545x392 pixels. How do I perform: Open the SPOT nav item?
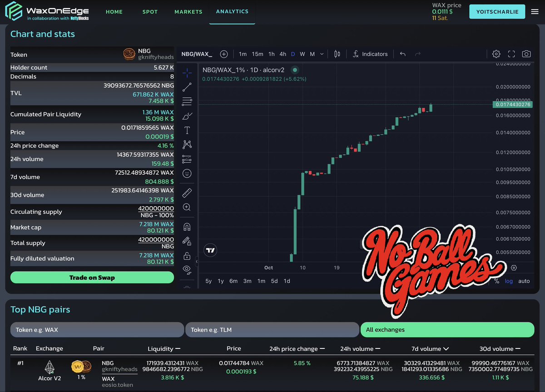150,12
